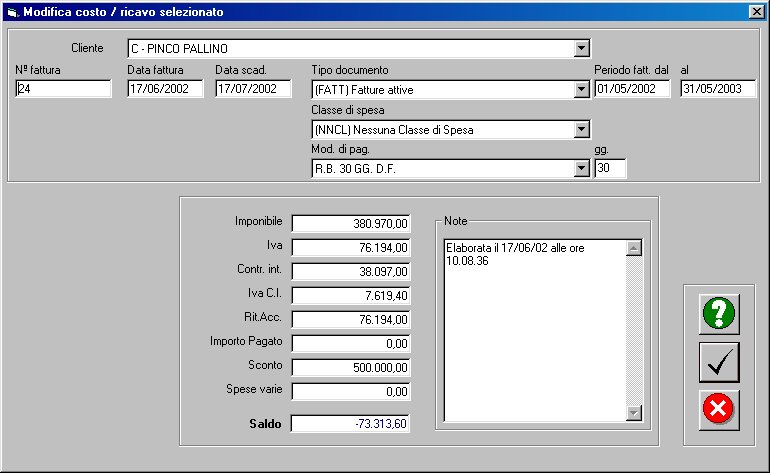Click the Note scrollbar track
The height and width of the screenshot is (473, 770).
[634, 331]
